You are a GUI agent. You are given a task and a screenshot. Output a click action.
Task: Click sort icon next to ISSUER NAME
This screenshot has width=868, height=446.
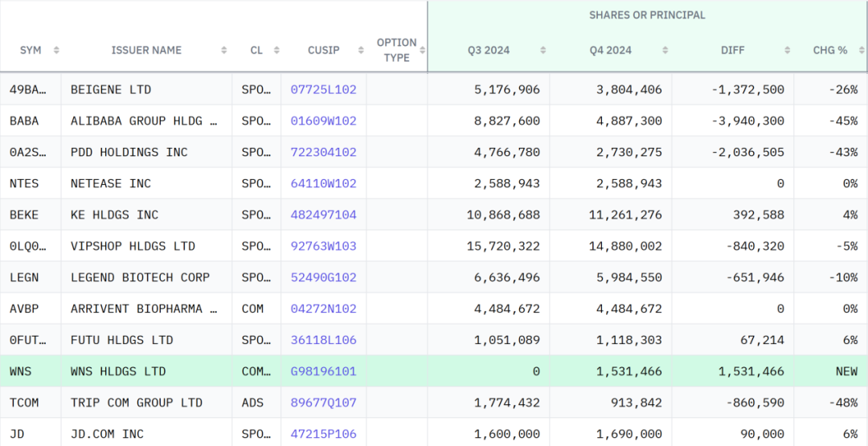[x=223, y=50]
